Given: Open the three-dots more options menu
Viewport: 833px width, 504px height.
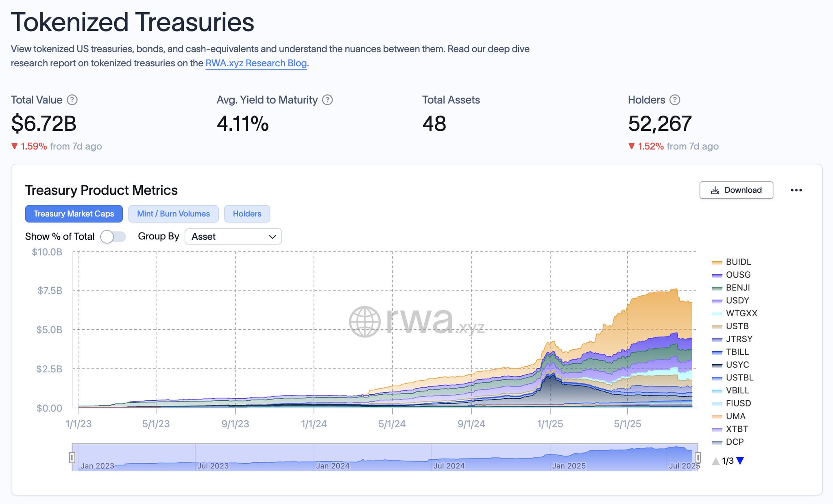Looking at the screenshot, I should [x=796, y=190].
